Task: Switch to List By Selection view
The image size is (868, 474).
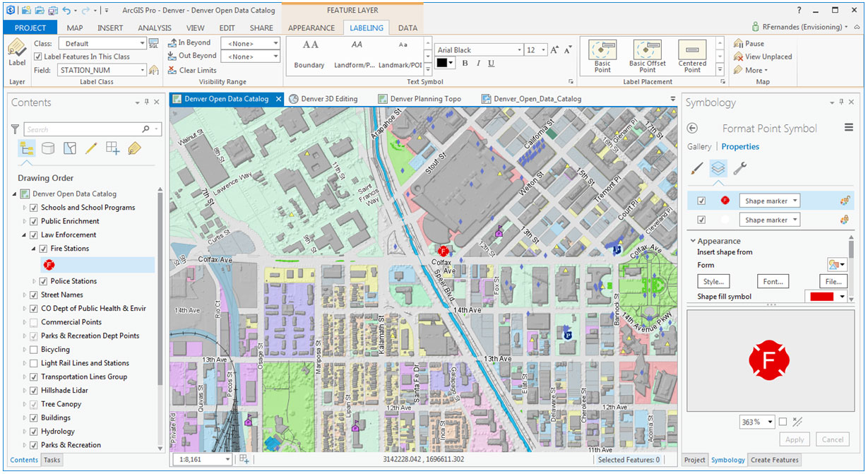Action: point(70,148)
